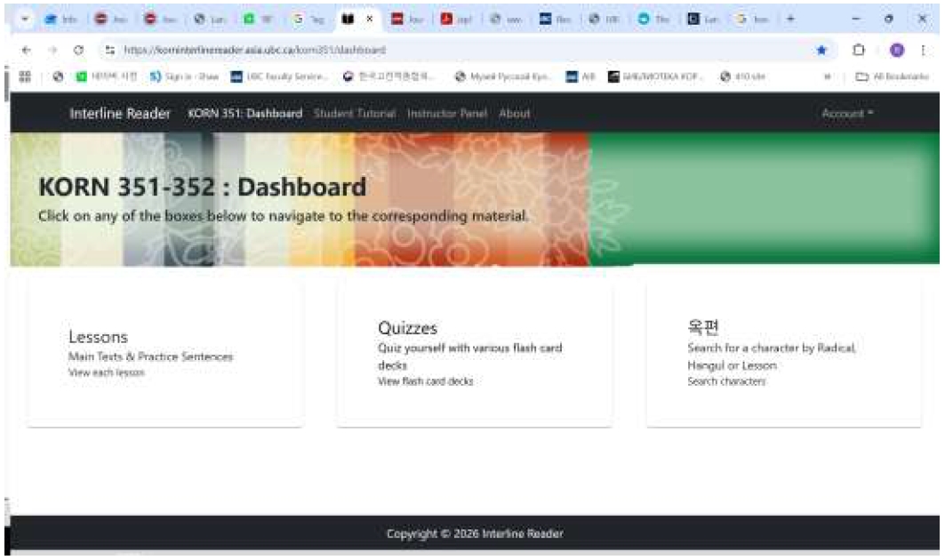Screen dimensions: 945x560
Task: Open the Lessons card
Action: (x=98, y=337)
